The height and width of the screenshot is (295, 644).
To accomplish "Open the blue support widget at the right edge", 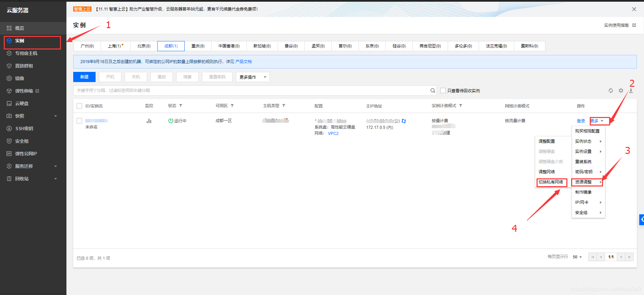I will click(x=642, y=219).
